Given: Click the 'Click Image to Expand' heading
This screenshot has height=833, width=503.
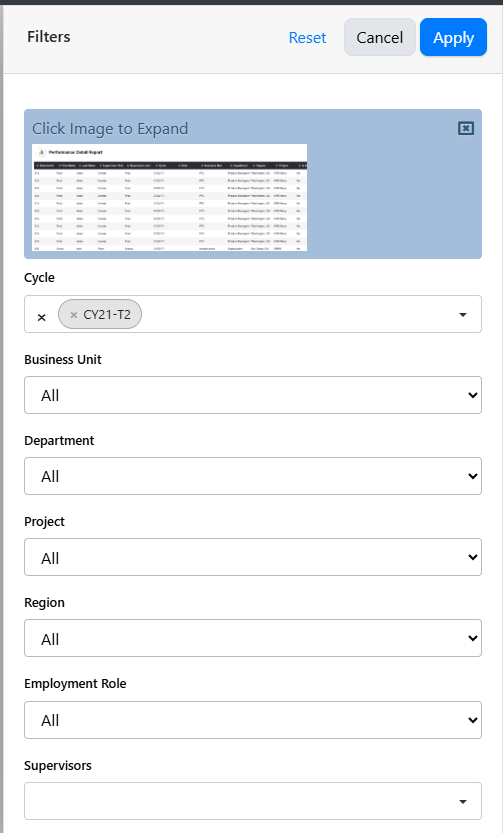Looking at the screenshot, I should point(110,129).
